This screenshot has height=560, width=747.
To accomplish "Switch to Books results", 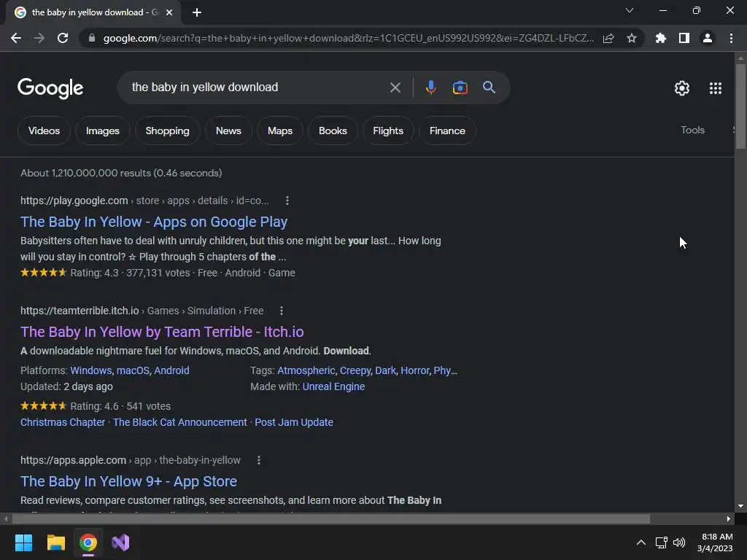I will click(333, 131).
